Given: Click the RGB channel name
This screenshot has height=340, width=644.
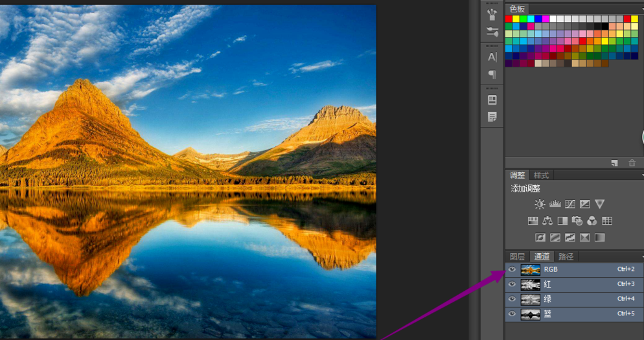Looking at the screenshot, I should pos(551,269).
